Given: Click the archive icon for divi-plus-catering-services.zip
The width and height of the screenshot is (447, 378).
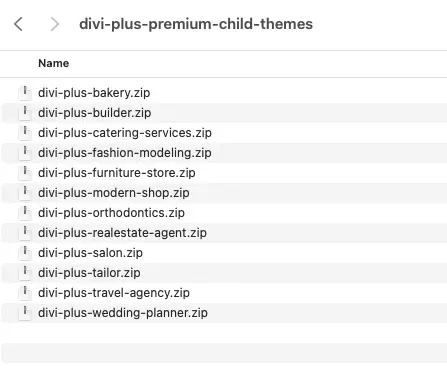Looking at the screenshot, I should click(25, 133).
